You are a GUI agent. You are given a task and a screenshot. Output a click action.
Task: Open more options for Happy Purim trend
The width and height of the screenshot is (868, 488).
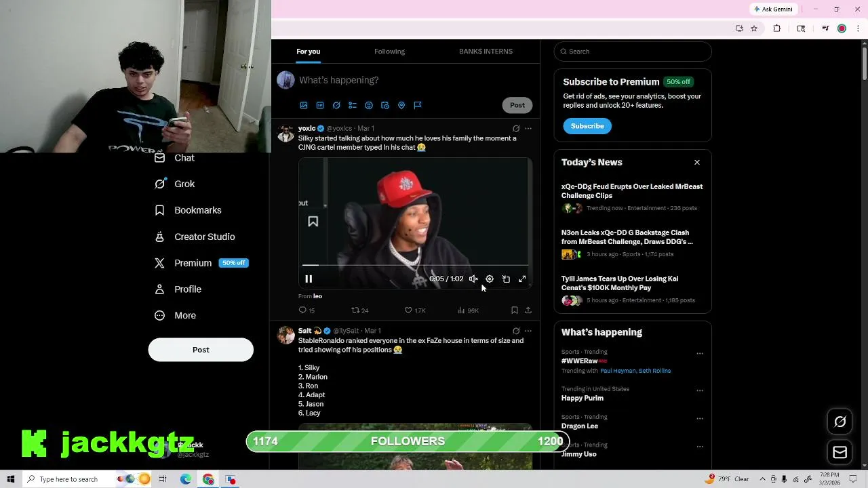(x=700, y=391)
